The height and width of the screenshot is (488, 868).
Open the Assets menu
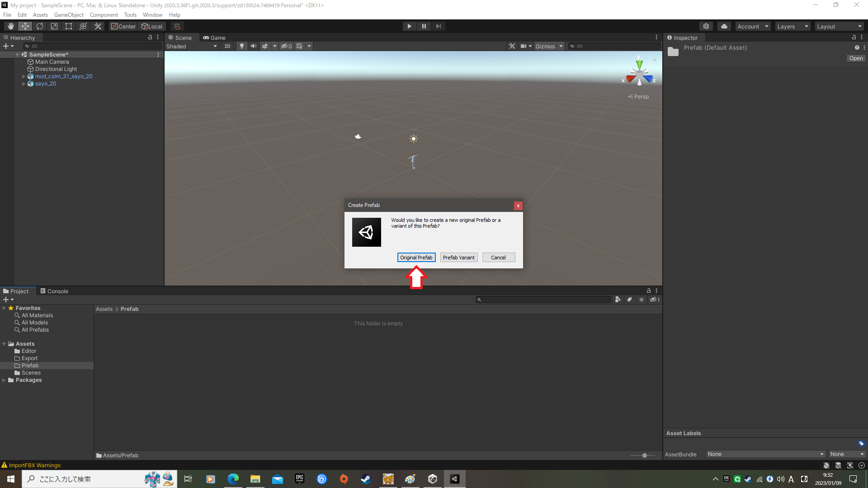pos(40,15)
